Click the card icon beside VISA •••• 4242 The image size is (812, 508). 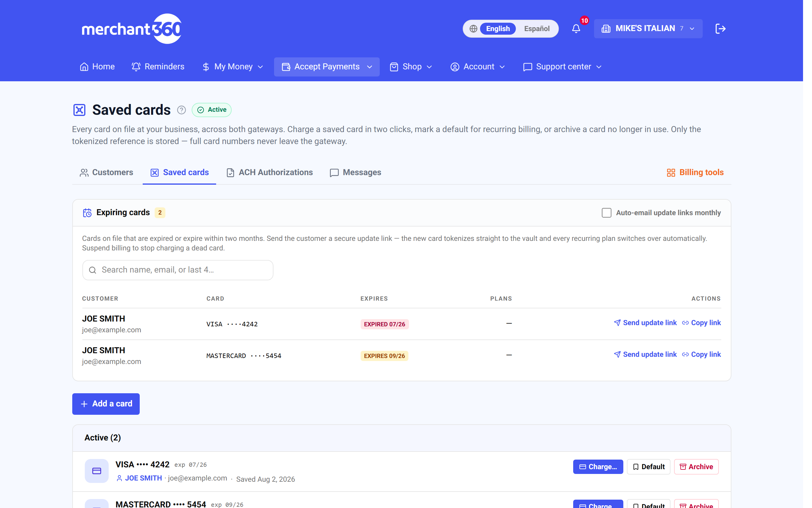[x=97, y=471]
